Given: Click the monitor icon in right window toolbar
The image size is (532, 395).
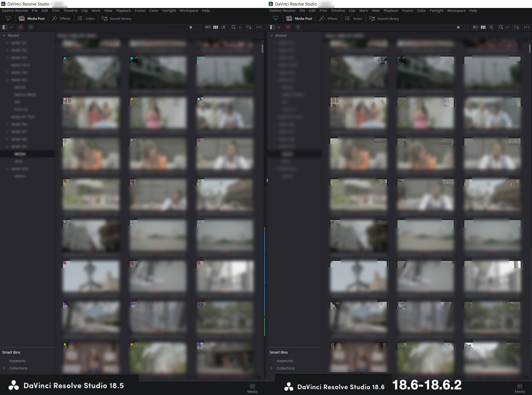Looking at the screenshot, I should pos(276,19).
